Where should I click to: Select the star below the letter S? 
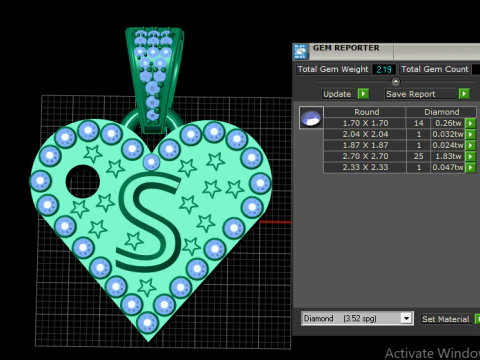147,287
